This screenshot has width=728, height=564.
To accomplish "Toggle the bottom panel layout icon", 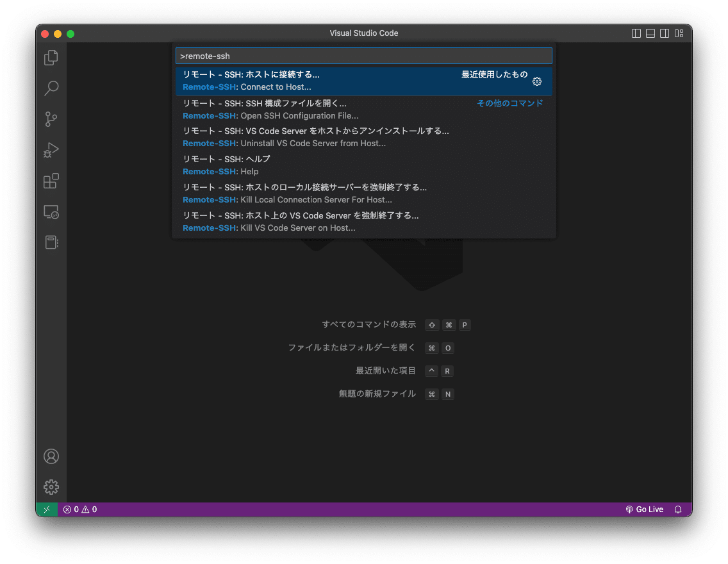I will coord(650,33).
